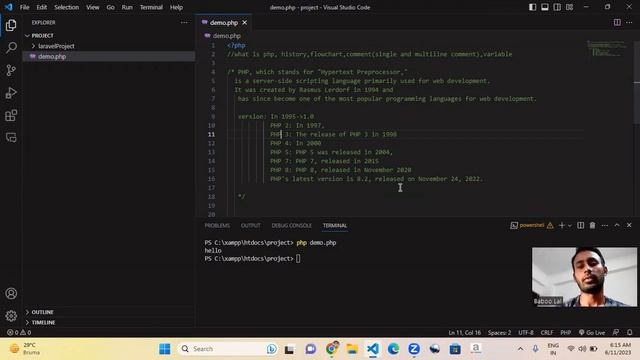Click the notifications bell in status bar

pyautogui.click(x=629, y=332)
